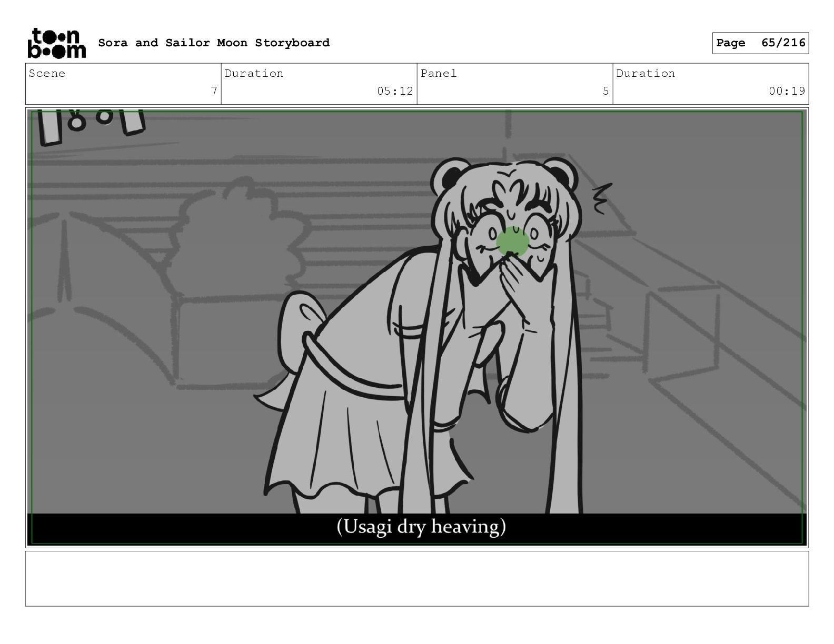Image resolution: width=834 pixels, height=644 pixels.
Task: Click the "Panel" header label
Action: click(439, 73)
